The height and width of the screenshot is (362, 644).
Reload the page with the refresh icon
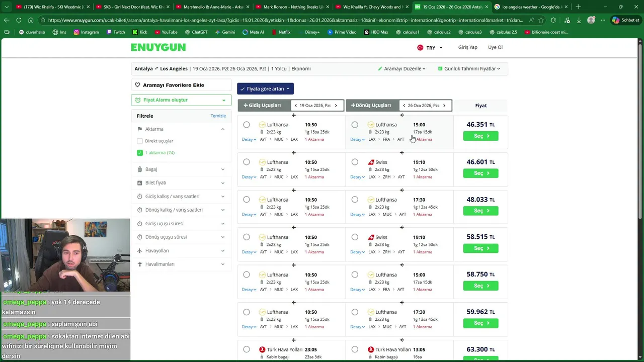pyautogui.click(x=19, y=20)
